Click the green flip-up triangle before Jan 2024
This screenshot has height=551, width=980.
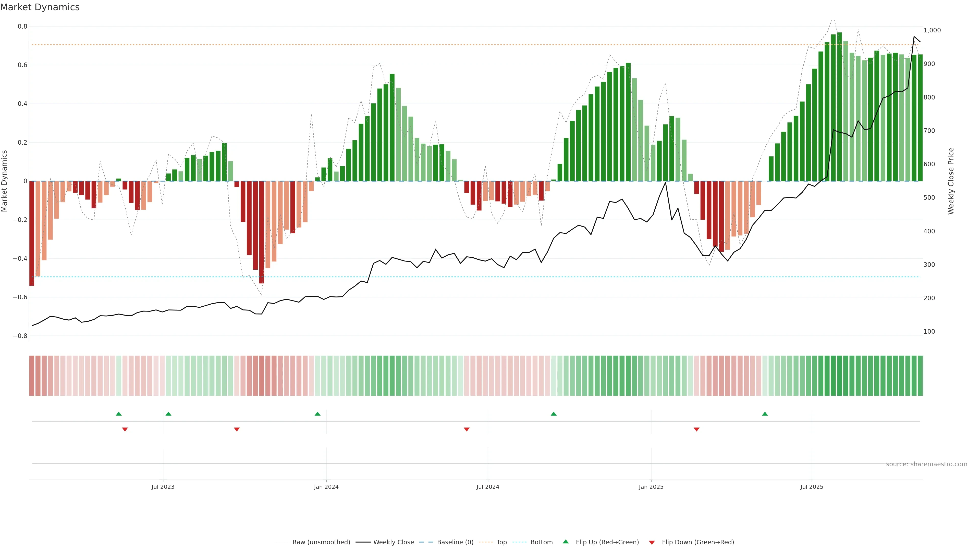(318, 414)
